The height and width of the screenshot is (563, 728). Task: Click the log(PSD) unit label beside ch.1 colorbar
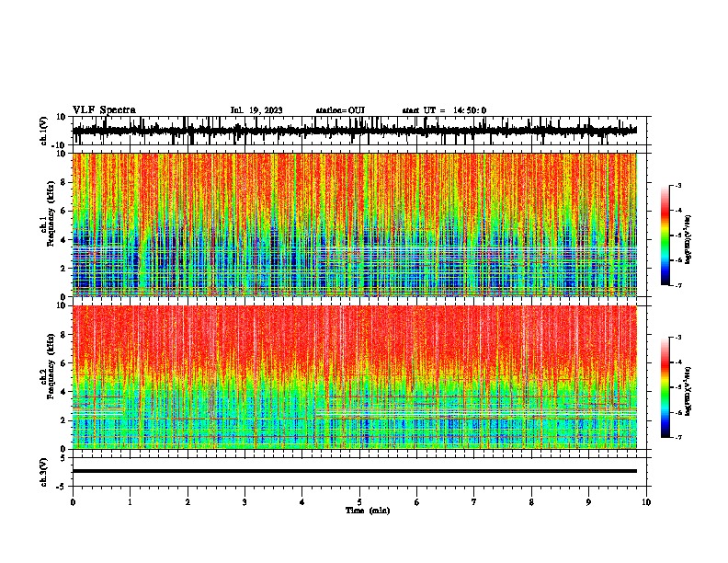(688, 239)
